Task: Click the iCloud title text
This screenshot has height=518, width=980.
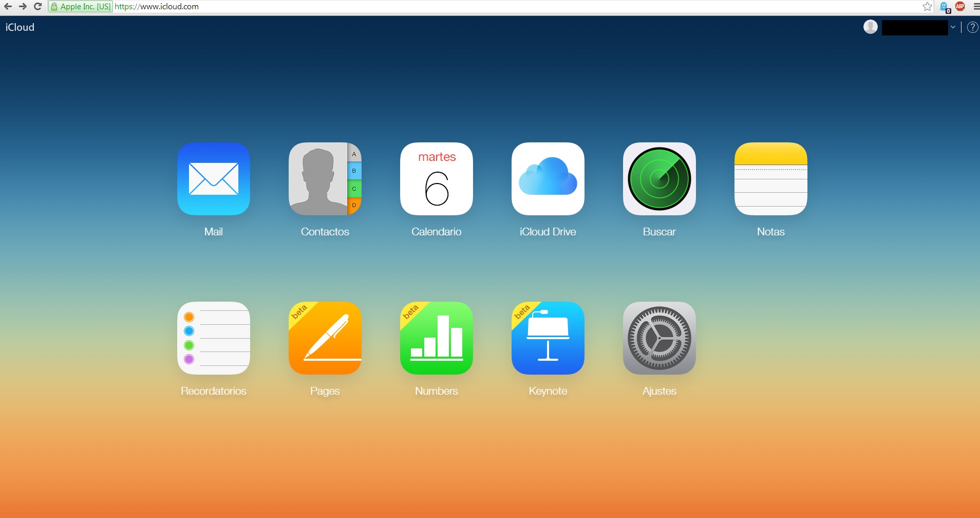Action: 20,27
